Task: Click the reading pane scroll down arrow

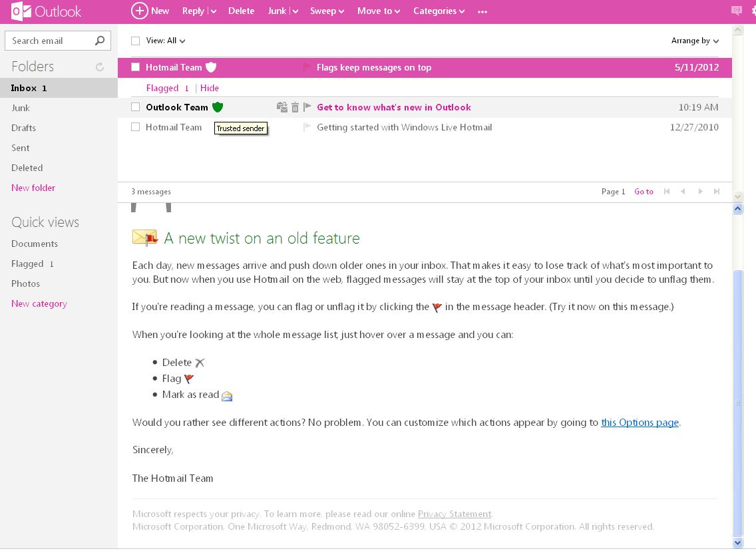Action: [737, 542]
